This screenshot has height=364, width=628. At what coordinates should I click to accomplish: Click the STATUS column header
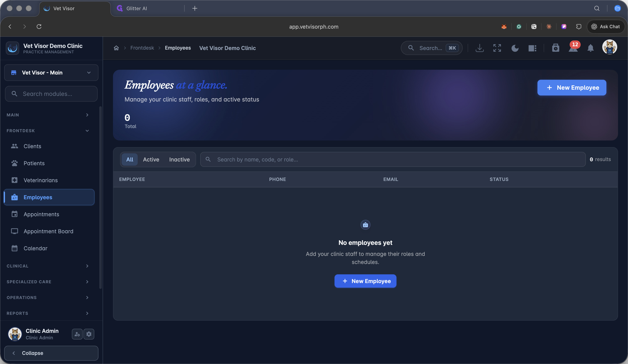pos(499,179)
